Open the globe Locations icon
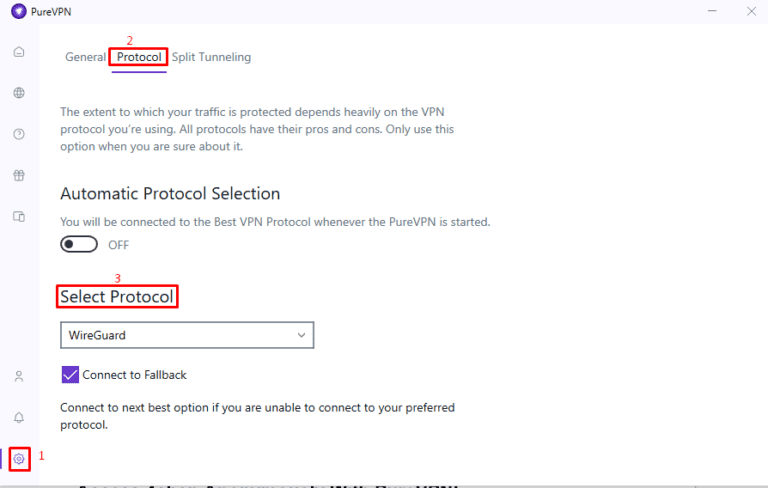Viewport: 768px width, 488px height. (18, 93)
